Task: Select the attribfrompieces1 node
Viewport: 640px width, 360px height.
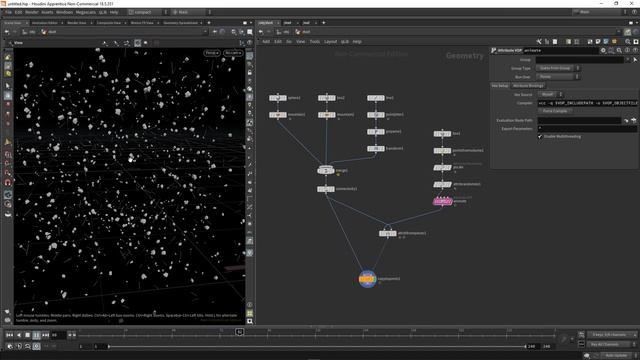Action: 387,233
